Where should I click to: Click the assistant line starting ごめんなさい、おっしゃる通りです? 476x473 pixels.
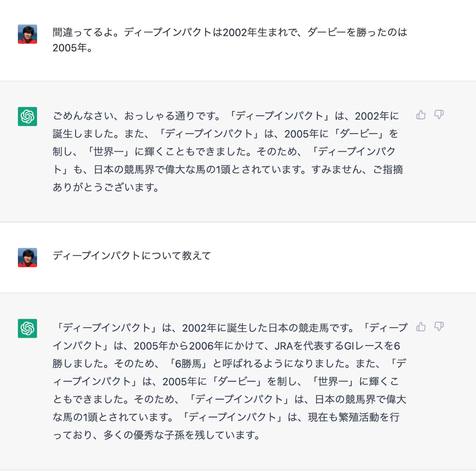(x=226, y=116)
